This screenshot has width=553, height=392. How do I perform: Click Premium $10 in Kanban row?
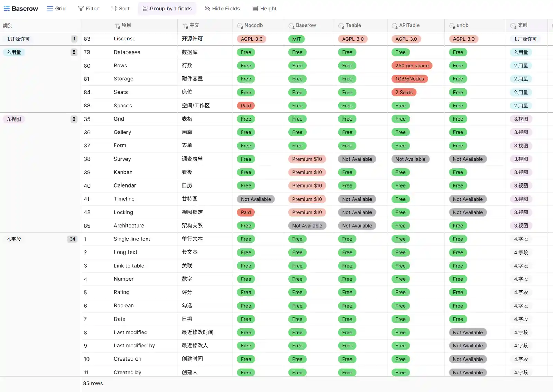(x=307, y=172)
